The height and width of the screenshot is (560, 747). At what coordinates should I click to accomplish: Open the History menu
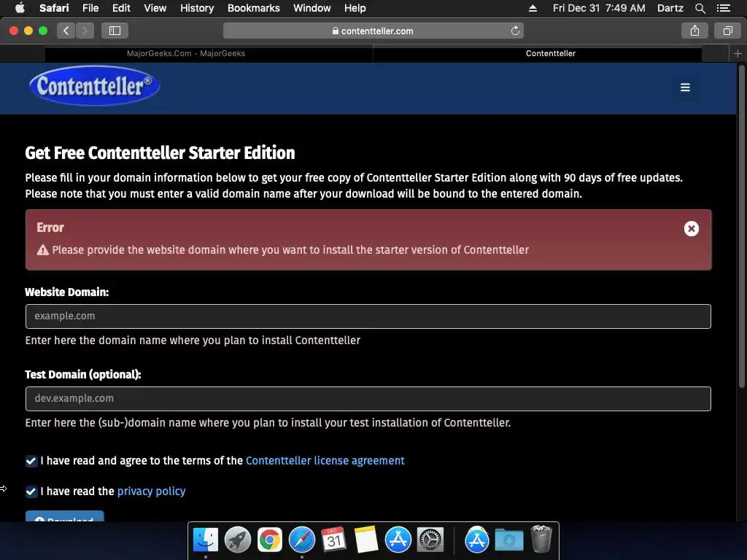(197, 7)
